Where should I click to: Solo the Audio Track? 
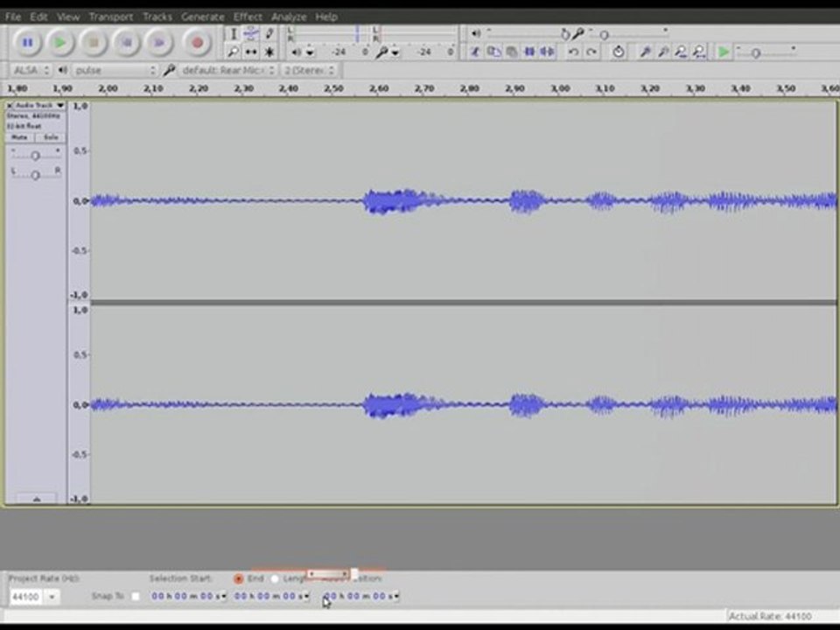tap(51, 137)
